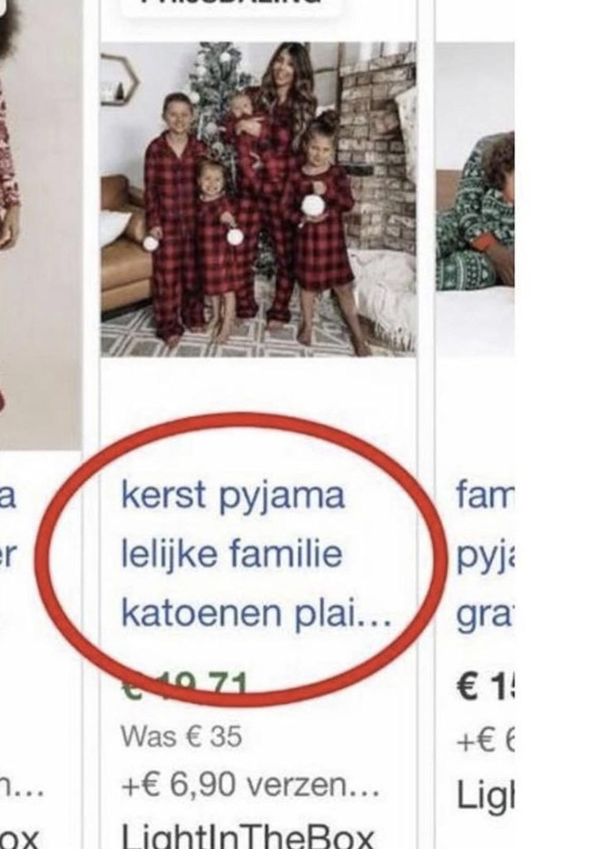Click the 'Was € 35' original price

[x=181, y=736]
